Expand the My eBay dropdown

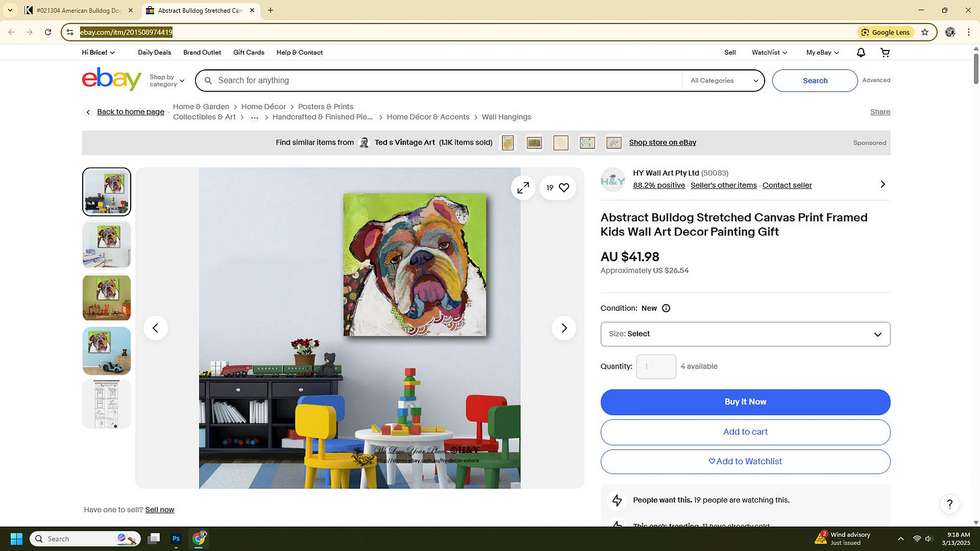click(823, 52)
